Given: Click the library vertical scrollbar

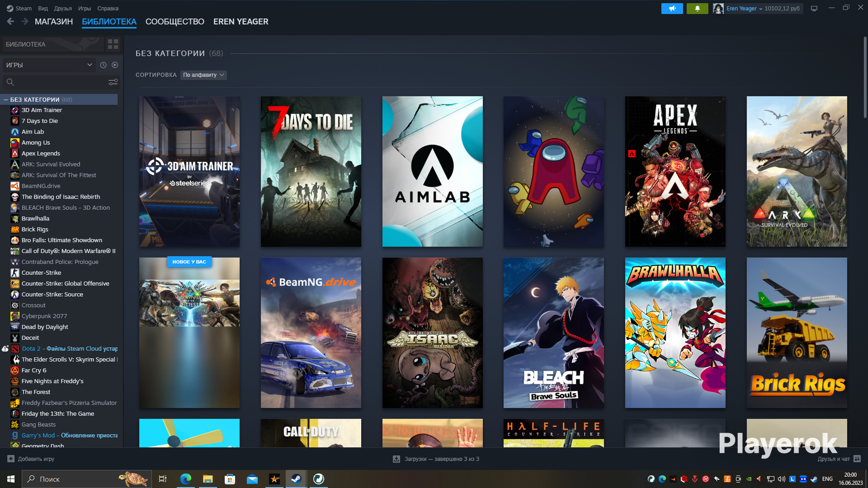Looking at the screenshot, I should coord(865,78).
